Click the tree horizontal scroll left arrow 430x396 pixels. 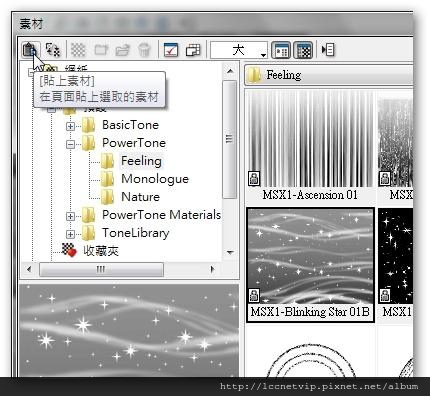tap(29, 269)
